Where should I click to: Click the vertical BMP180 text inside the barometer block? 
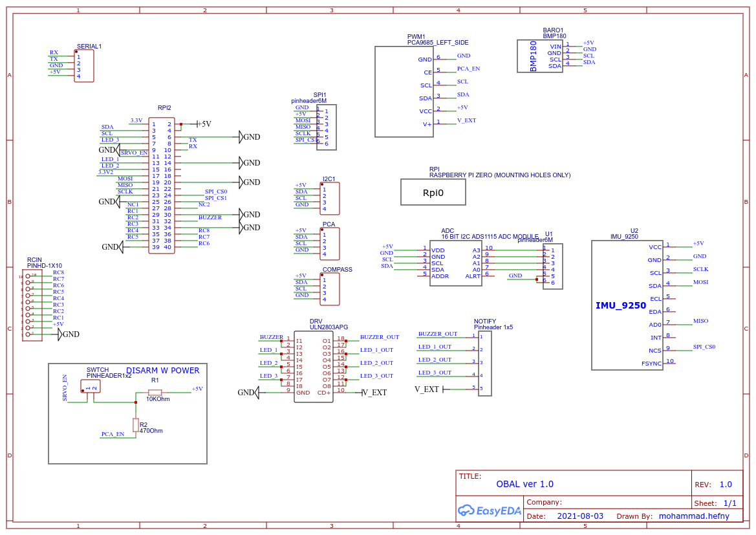[534, 56]
